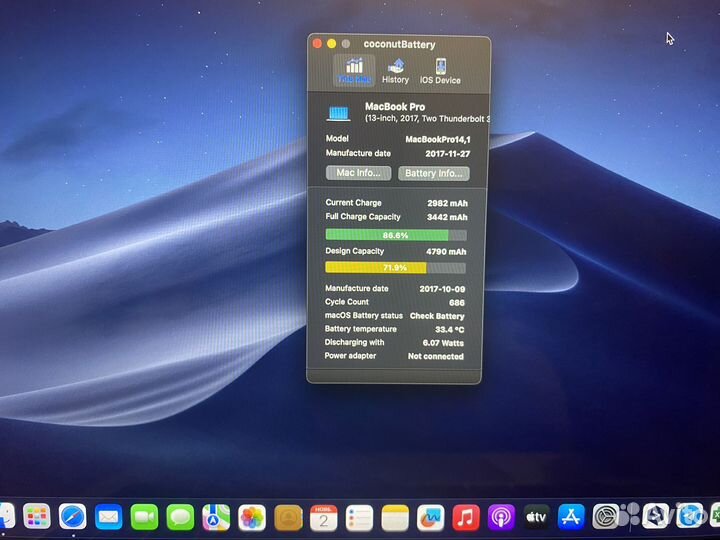
Task: Click the 2017-11-27 manufacture date
Action: tap(448, 154)
